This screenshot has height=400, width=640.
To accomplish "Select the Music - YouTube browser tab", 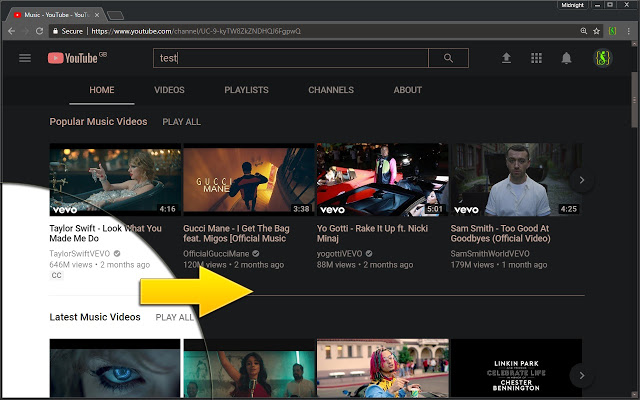I will (x=54, y=15).
